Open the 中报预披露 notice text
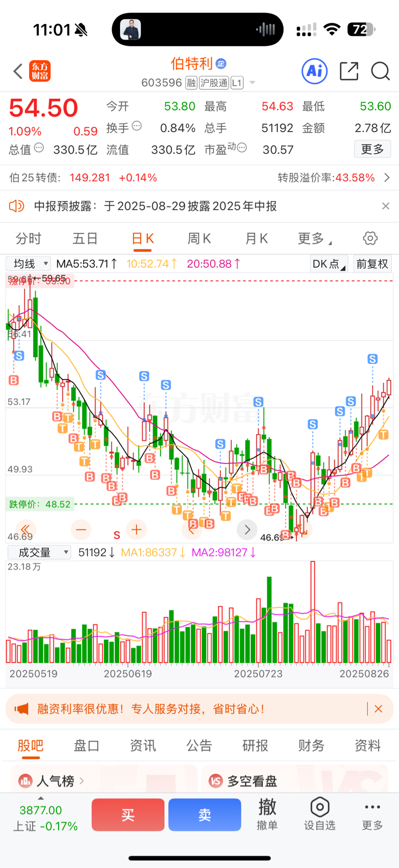The image size is (399, 868). pos(155,206)
